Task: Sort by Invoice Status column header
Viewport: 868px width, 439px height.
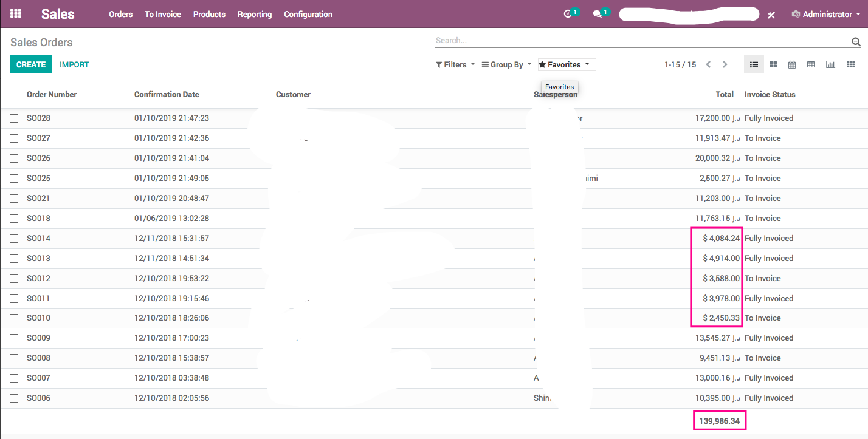Action: tap(770, 94)
